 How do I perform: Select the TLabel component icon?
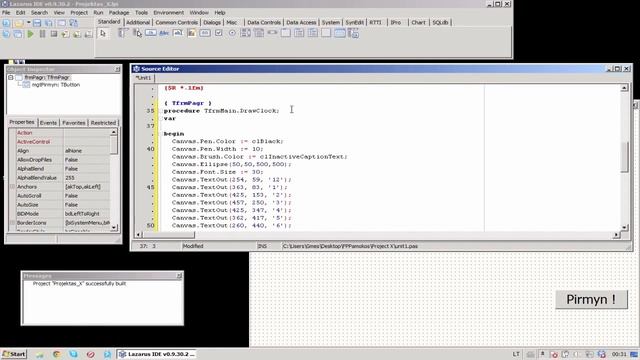(164, 33)
